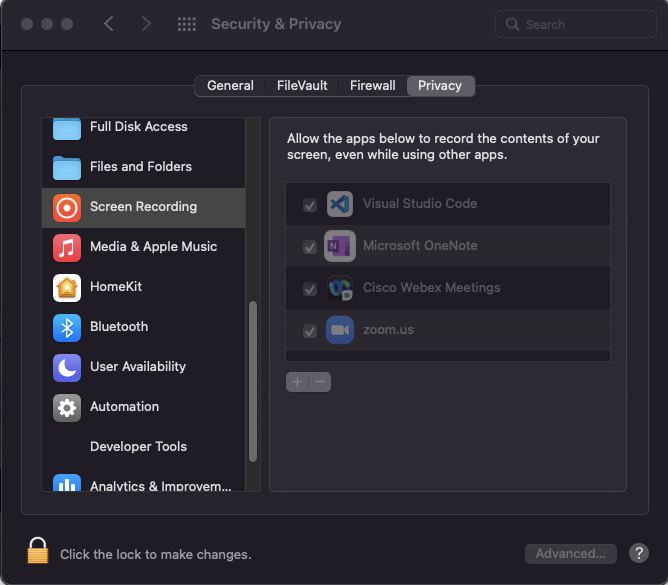This screenshot has width=668, height=585.
Task: Select the Automation label
Action: coord(124,407)
